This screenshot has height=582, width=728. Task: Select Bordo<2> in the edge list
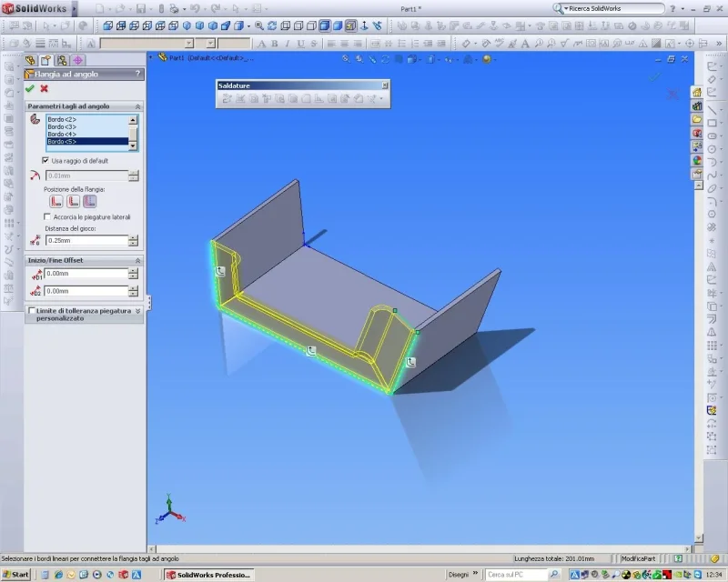tap(86, 119)
